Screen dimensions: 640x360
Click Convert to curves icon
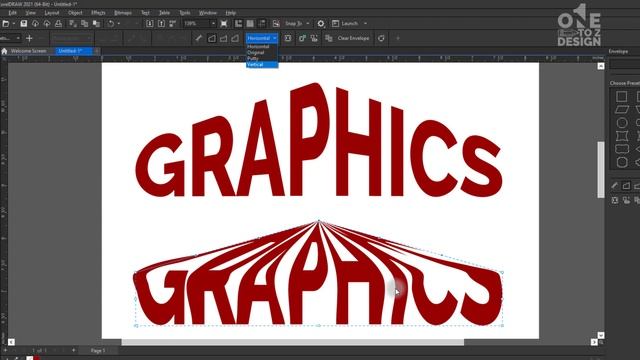coord(381,38)
